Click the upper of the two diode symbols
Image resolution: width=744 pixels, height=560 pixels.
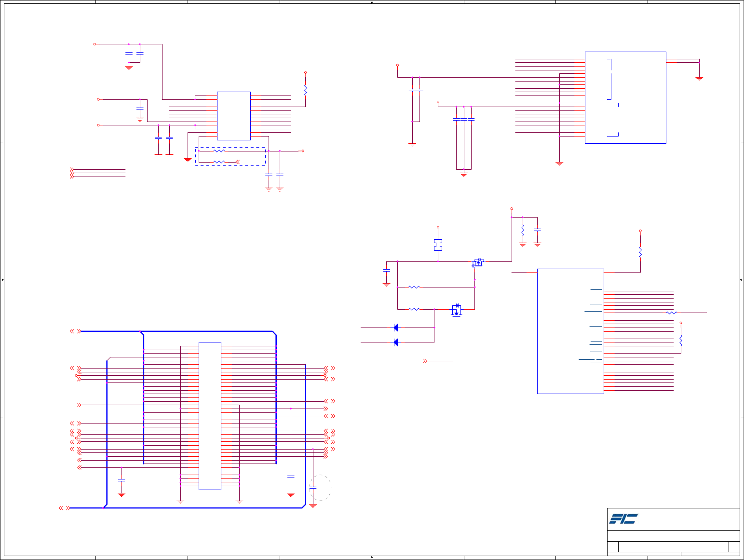396,328
